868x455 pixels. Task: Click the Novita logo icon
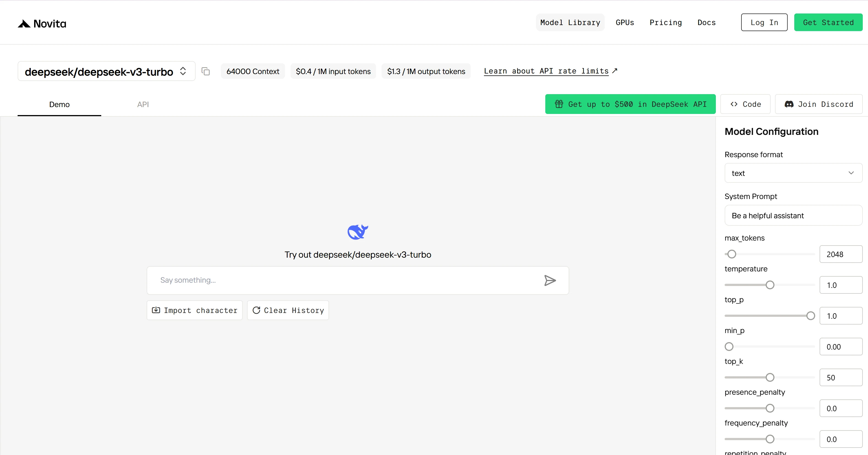24,24
